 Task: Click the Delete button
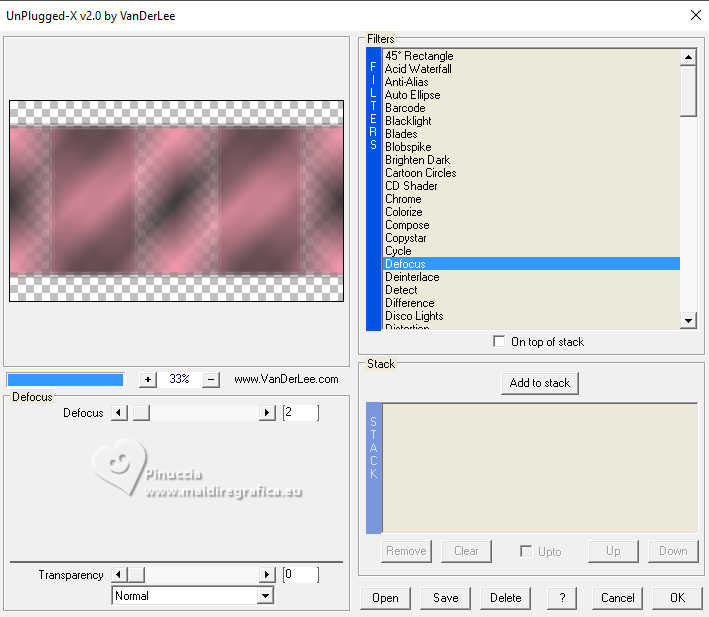pos(506,598)
